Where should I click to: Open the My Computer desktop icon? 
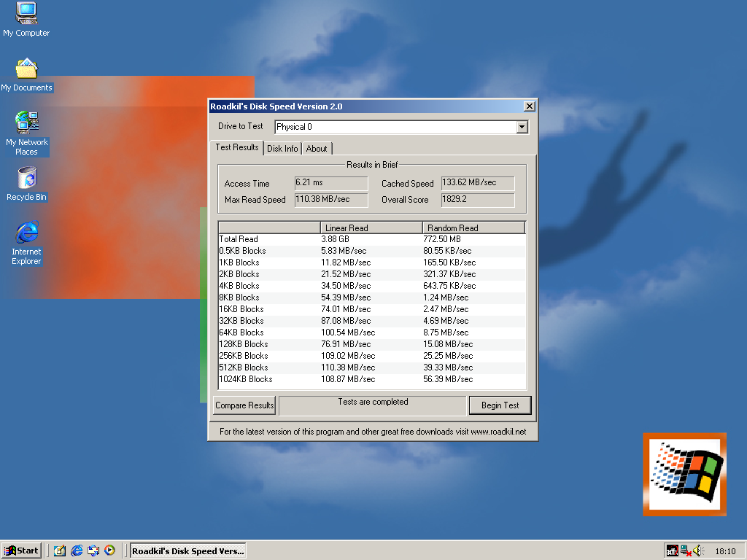coord(26,19)
